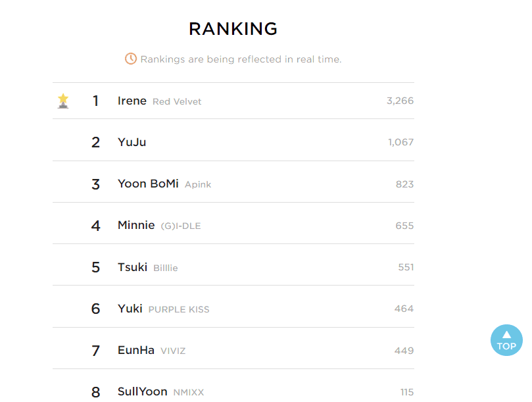Select YuJu in the ranking list
532x402 pixels.
pos(132,142)
